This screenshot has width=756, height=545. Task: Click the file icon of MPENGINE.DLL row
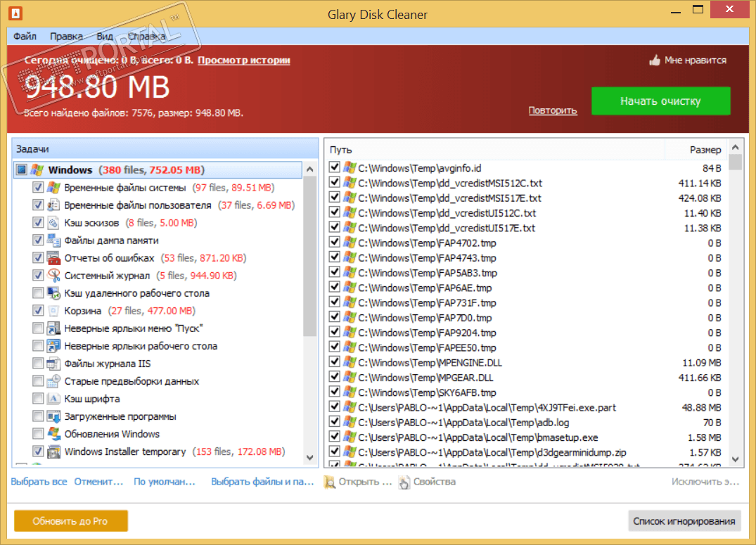point(350,362)
